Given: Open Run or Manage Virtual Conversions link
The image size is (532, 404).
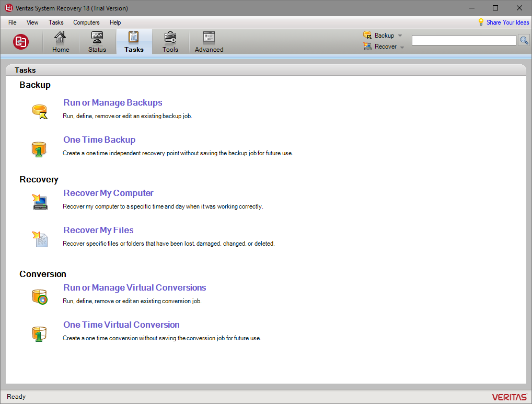Looking at the screenshot, I should (x=134, y=287).
